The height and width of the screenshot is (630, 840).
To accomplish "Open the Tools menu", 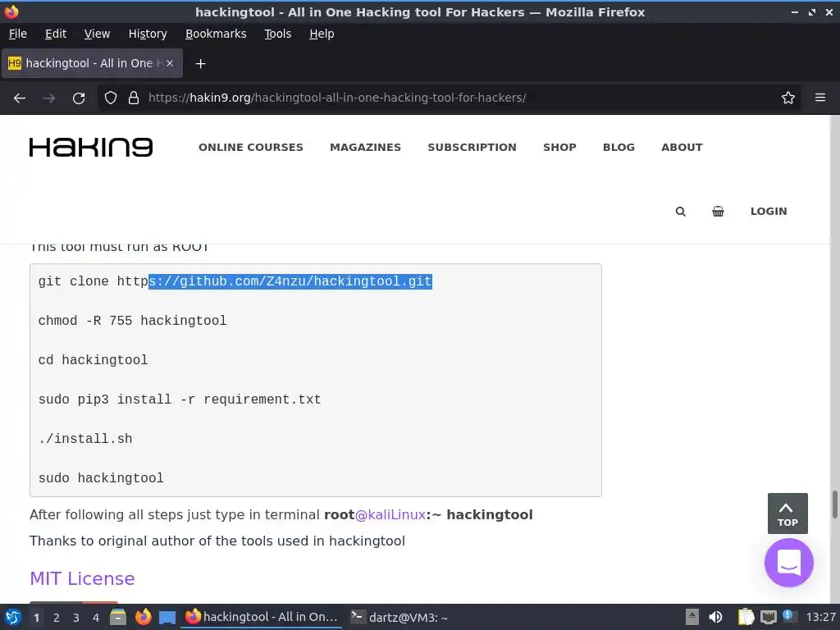I will (277, 34).
